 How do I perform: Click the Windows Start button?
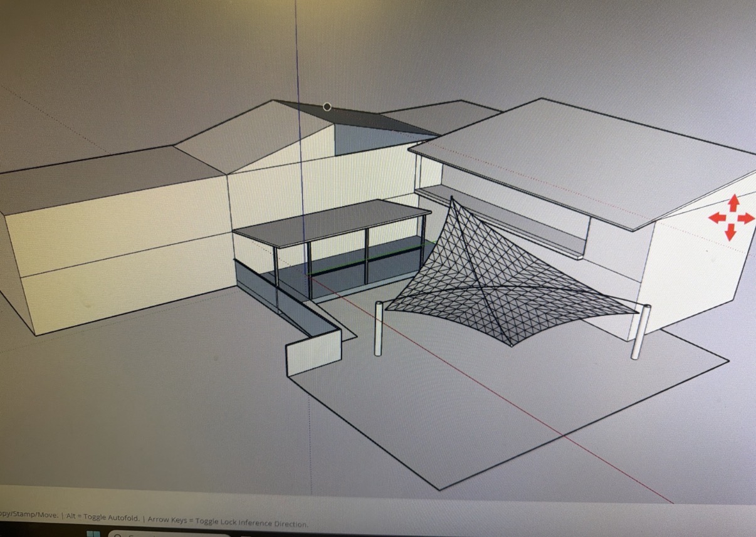[x=93, y=534]
